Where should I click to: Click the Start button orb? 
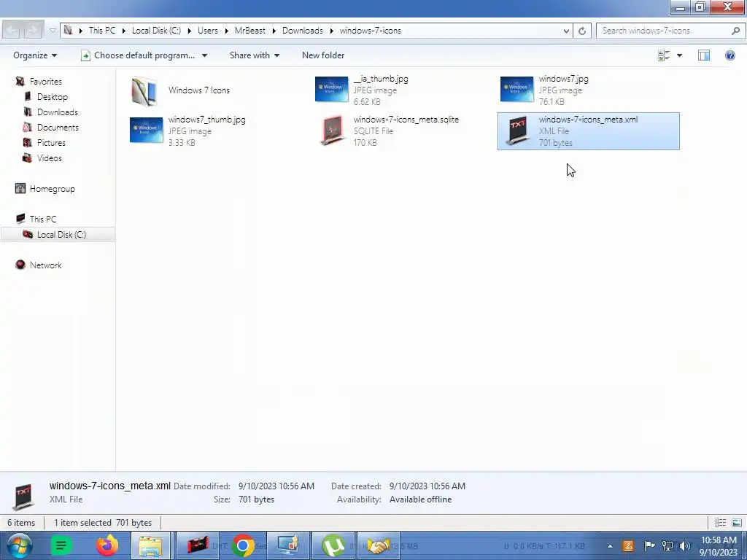(19, 545)
